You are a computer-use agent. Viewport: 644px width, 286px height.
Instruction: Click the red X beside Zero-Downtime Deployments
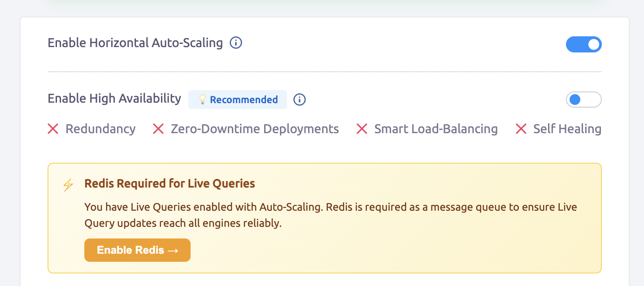click(158, 129)
